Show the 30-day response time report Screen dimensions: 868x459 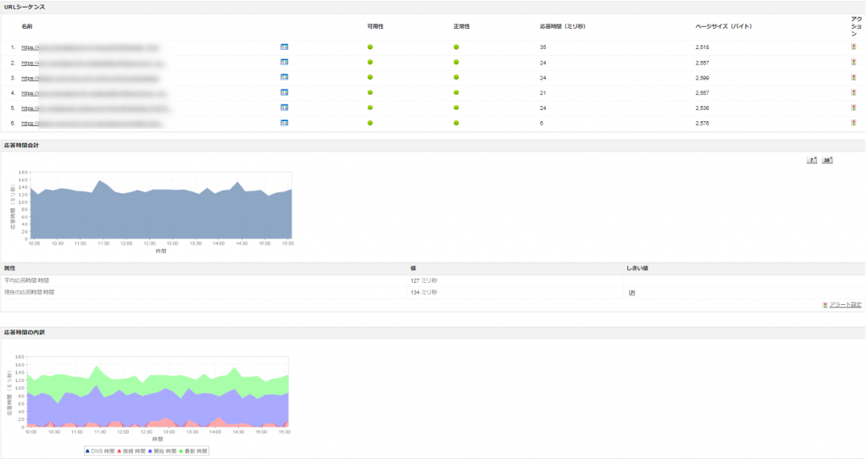tap(827, 160)
